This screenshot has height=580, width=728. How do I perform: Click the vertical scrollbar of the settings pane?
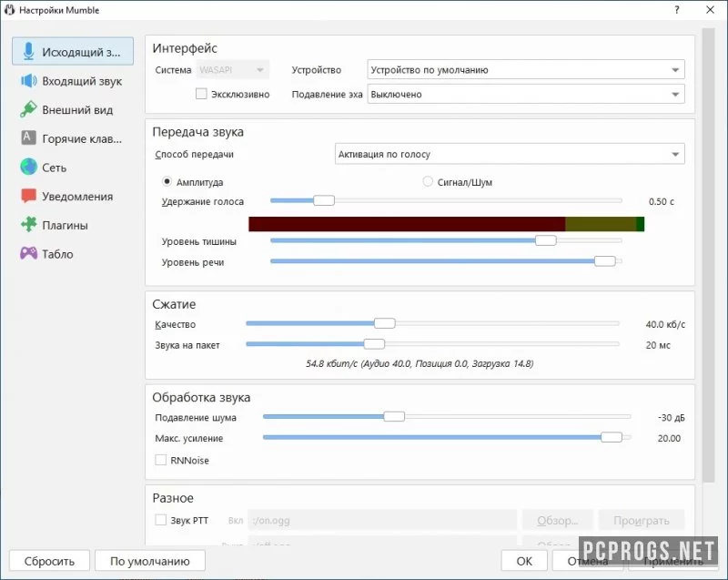point(708,256)
